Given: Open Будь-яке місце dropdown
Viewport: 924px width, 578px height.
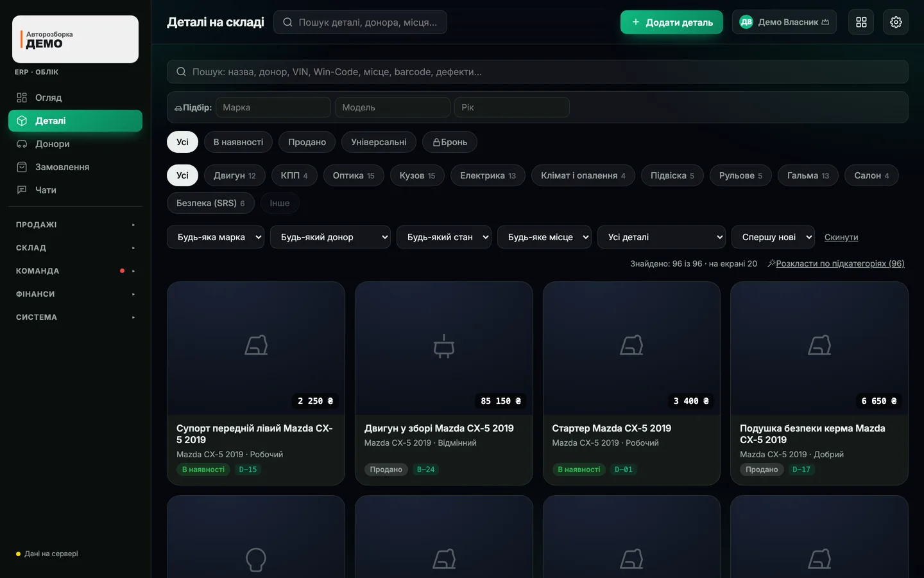Looking at the screenshot, I should pyautogui.click(x=544, y=237).
